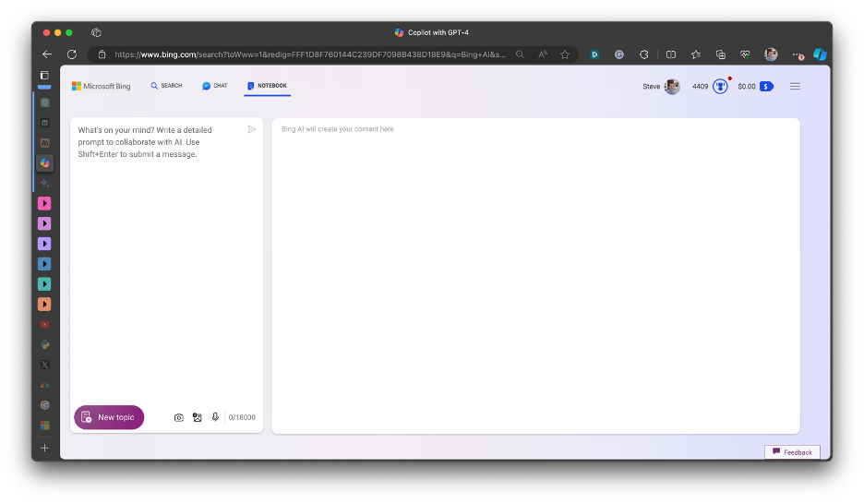Image resolution: width=864 pixels, height=504 pixels.
Task: Open browser profile avatar in toolbar
Action: 771,54
